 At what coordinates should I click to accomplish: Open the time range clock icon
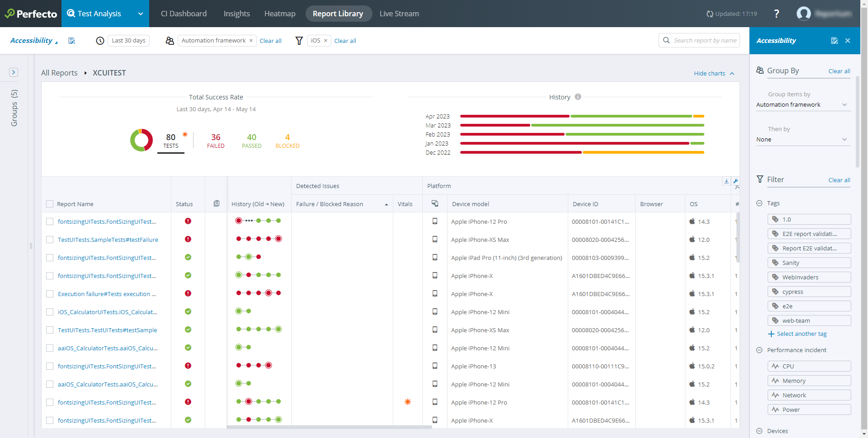(x=100, y=41)
